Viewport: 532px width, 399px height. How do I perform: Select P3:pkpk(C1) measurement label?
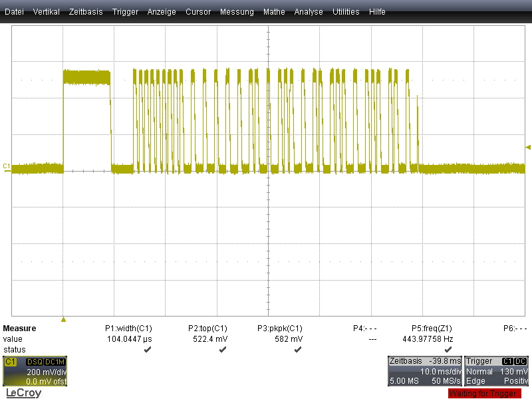pos(280,329)
